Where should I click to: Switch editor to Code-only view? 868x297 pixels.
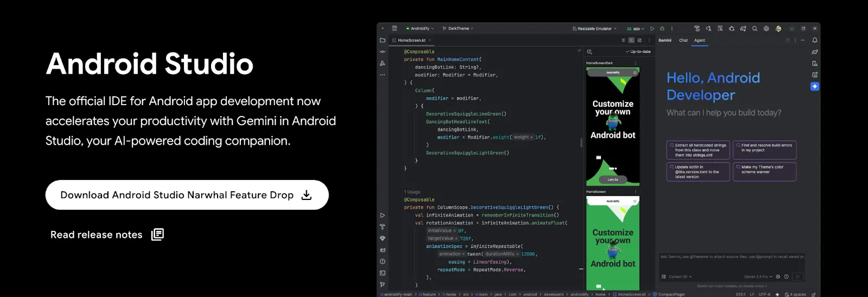(623, 40)
